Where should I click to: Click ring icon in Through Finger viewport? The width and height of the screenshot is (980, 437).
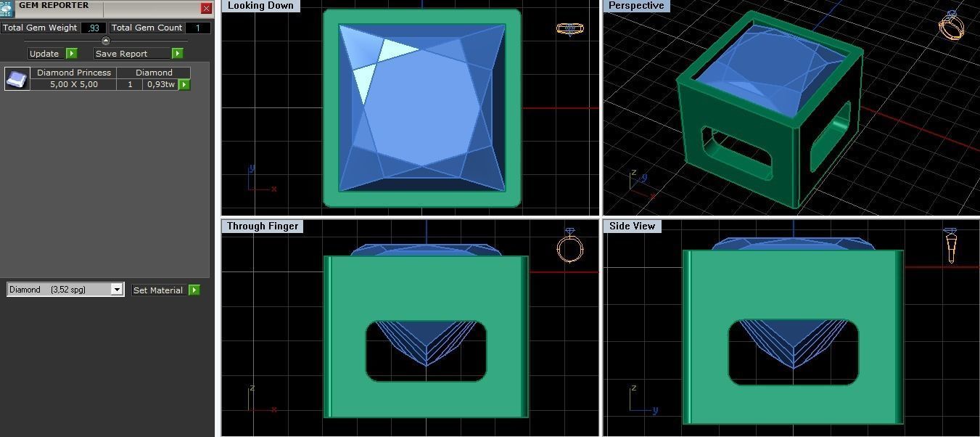570,246
